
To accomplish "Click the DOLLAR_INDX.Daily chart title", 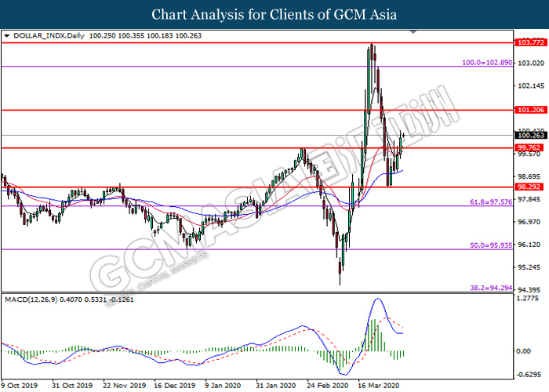I will coord(49,36).
